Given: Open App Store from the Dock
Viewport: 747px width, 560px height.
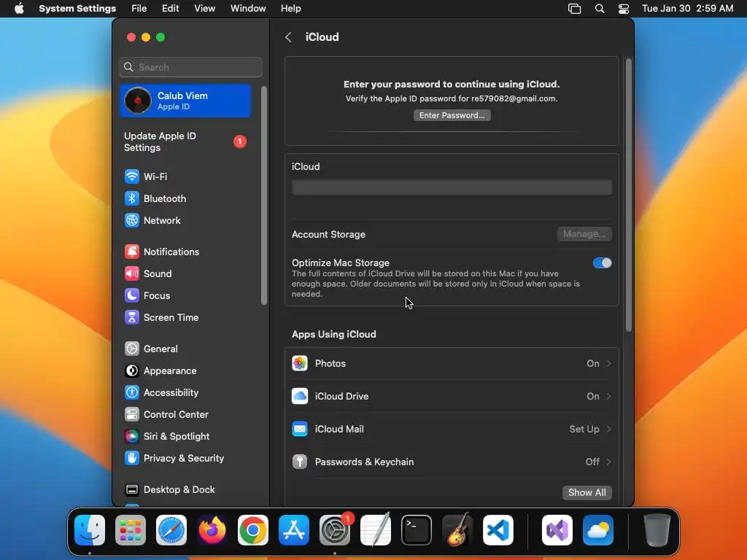Looking at the screenshot, I should (294, 530).
